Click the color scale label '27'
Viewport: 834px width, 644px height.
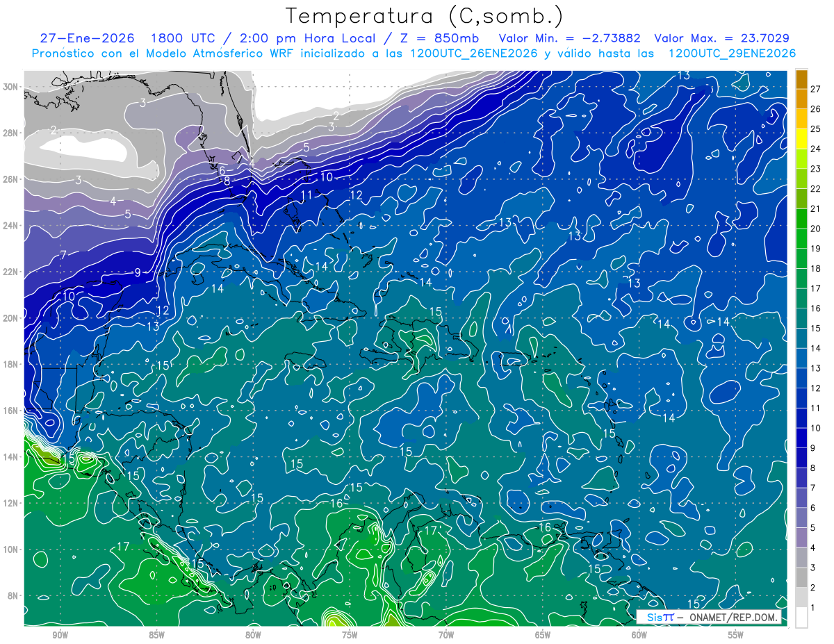pos(816,89)
